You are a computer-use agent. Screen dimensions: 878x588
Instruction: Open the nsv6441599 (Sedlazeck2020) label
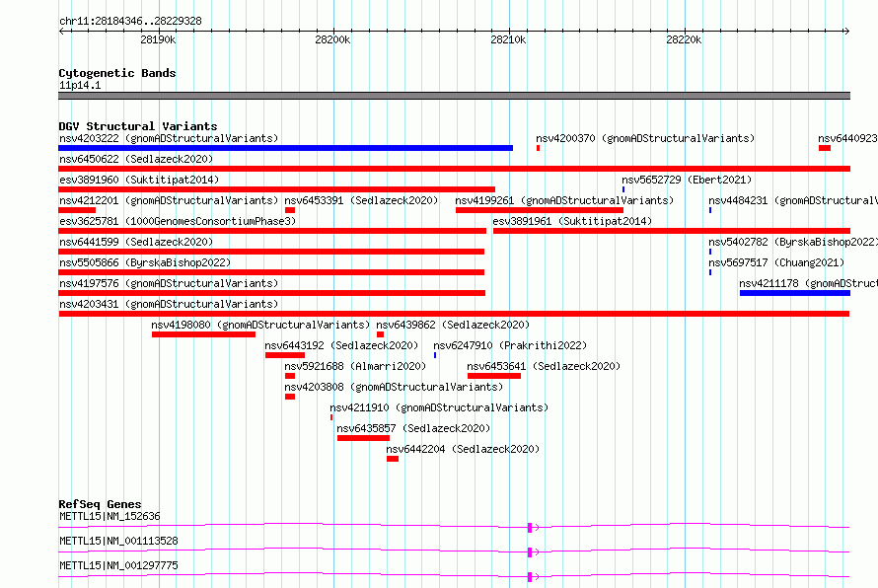pos(136,242)
